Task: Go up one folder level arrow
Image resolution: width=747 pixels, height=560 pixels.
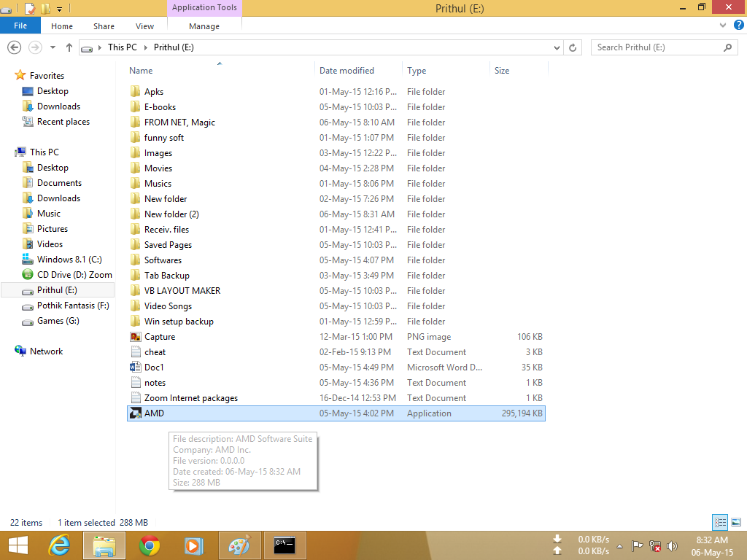Action: (x=69, y=47)
